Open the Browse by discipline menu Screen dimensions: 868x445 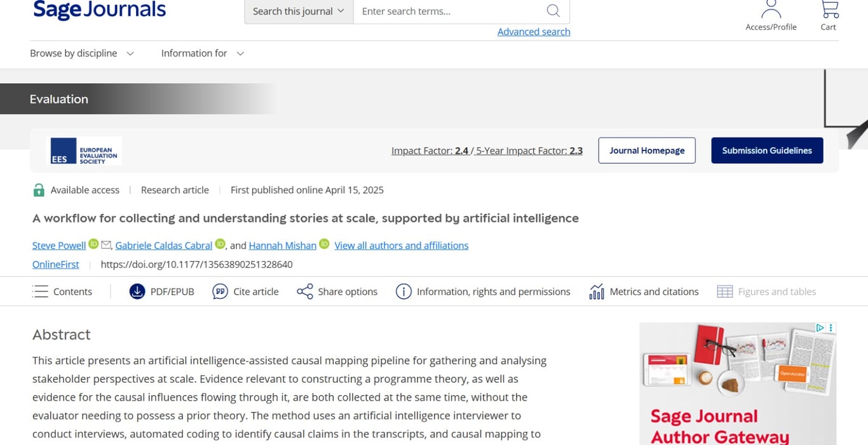click(82, 53)
